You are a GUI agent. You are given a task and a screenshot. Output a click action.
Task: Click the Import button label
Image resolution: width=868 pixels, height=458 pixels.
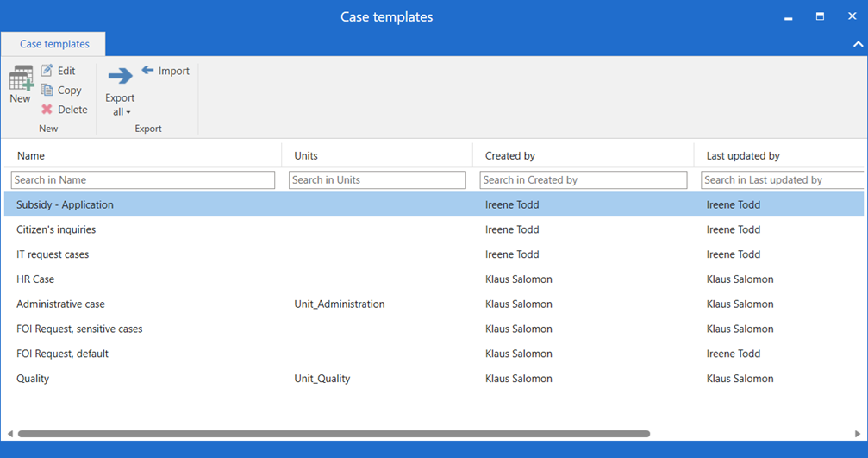point(174,71)
